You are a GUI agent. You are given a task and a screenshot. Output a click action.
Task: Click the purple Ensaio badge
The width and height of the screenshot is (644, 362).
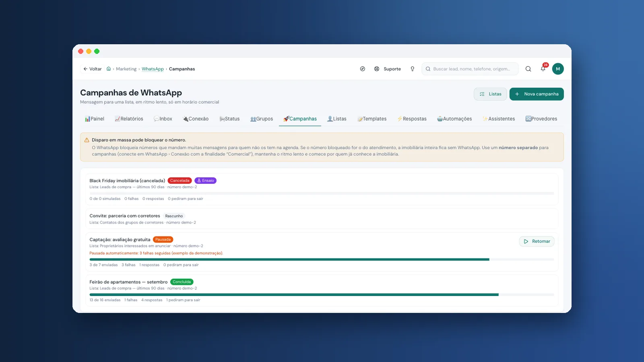click(x=205, y=181)
